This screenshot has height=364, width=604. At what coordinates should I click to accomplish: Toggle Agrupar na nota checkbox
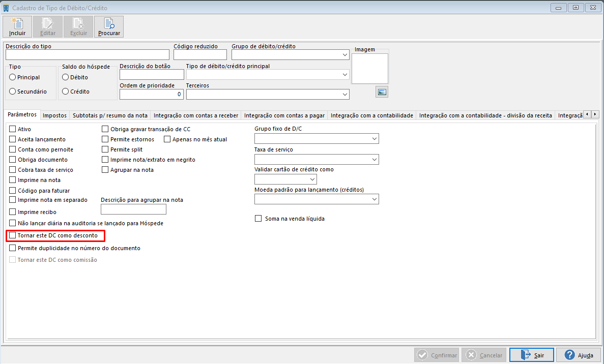click(105, 170)
